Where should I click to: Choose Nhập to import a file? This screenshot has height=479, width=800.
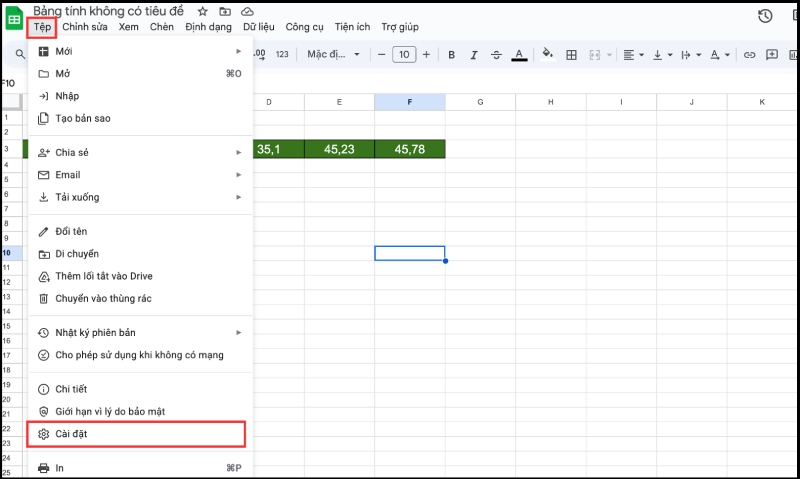(x=140, y=96)
